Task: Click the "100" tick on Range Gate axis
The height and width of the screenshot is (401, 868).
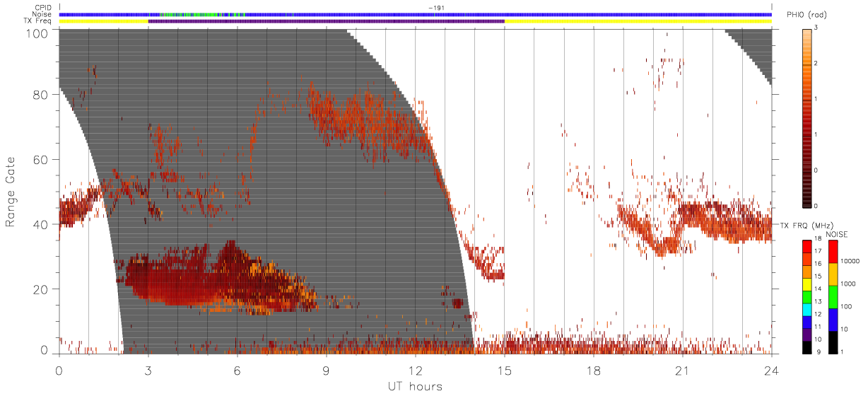Action: pyautogui.click(x=38, y=34)
